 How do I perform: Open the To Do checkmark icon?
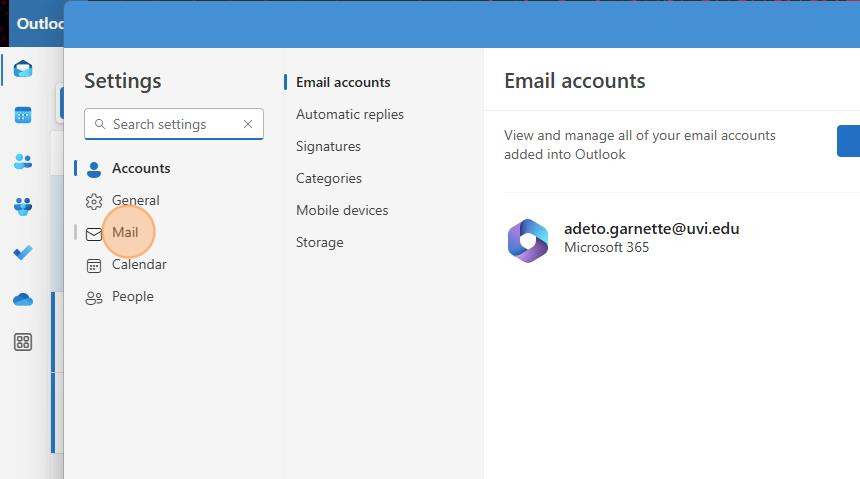(22, 252)
